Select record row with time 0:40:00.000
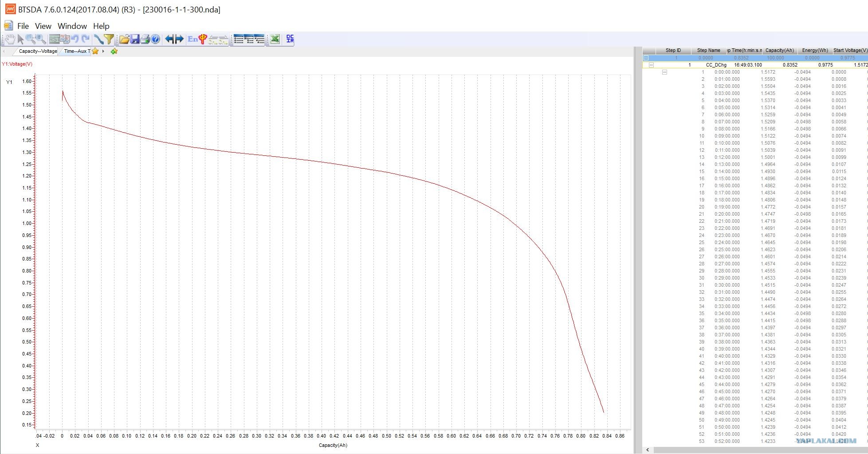The height and width of the screenshot is (454, 868). click(x=755, y=356)
